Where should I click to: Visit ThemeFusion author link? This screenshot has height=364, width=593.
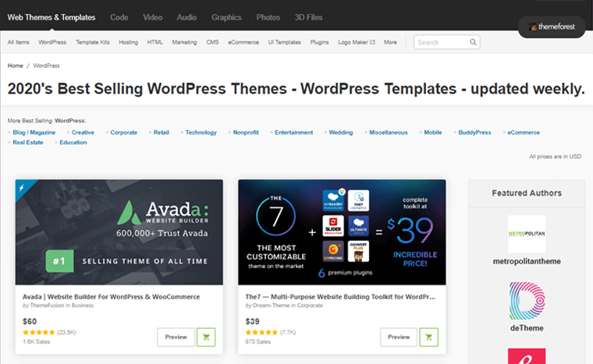[47, 306]
